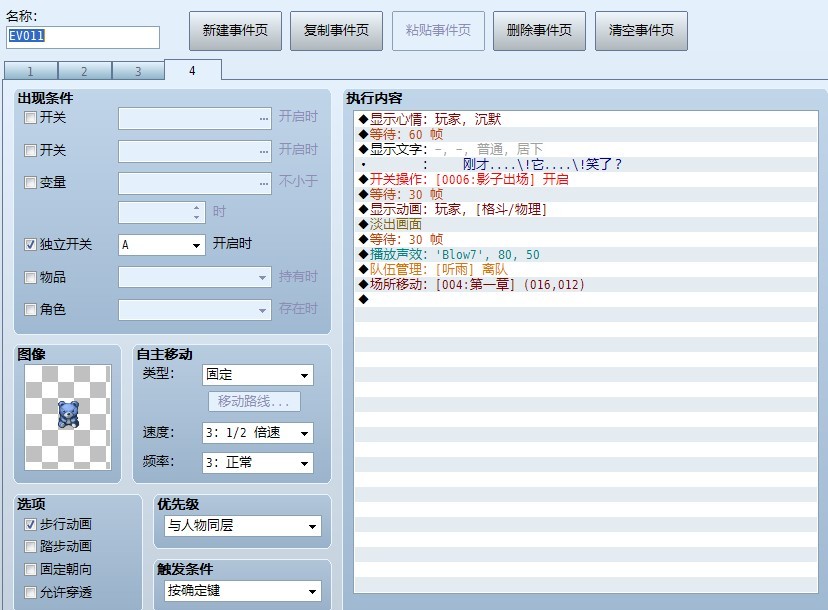Click the 角色 condition dropdown
Image resolution: width=828 pixels, height=610 pixels.
pyautogui.click(x=195, y=310)
